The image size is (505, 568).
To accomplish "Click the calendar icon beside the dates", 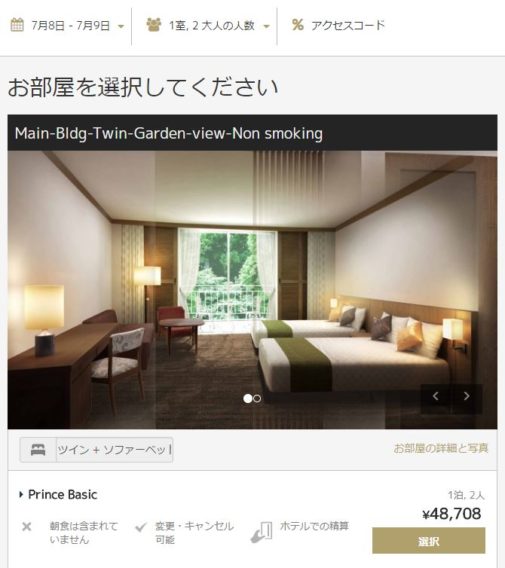I will point(17,25).
